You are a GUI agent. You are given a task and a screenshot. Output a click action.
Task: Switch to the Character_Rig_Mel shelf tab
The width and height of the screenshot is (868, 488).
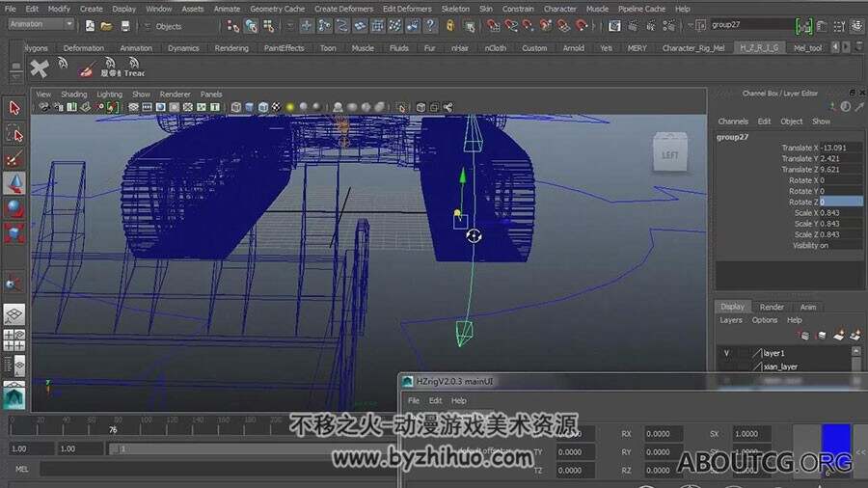[693, 48]
